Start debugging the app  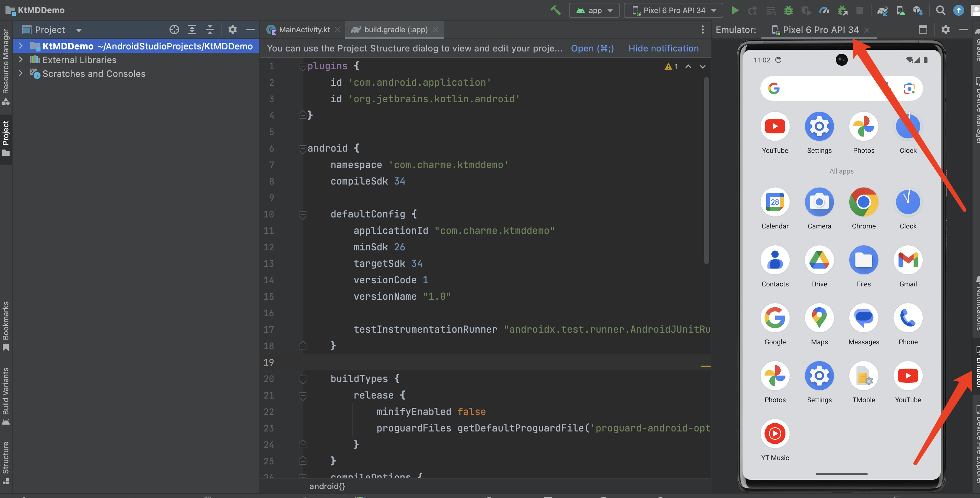pyautogui.click(x=788, y=10)
